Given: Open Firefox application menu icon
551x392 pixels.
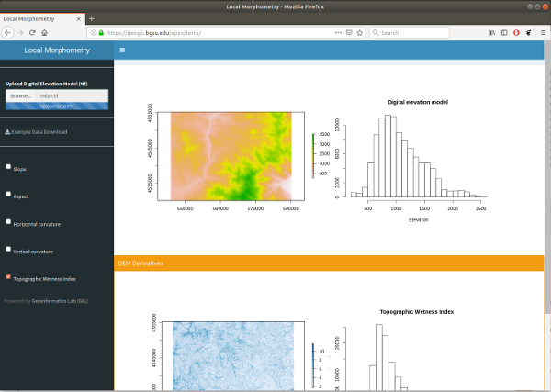Looking at the screenshot, I should tap(543, 32).
